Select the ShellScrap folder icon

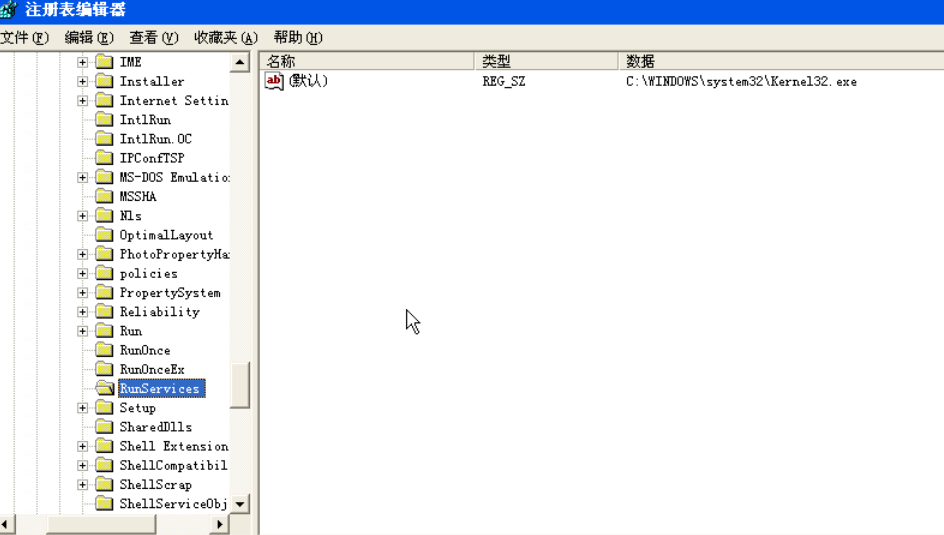click(x=105, y=485)
